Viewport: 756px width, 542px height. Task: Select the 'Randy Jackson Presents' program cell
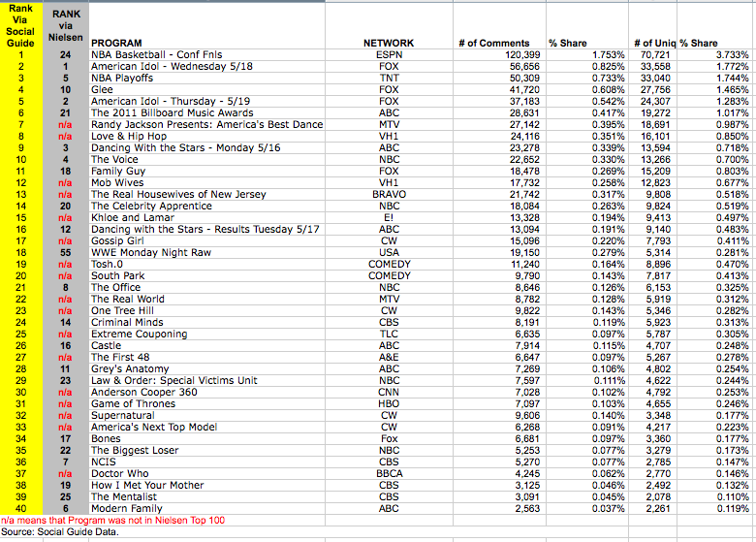pos(206,124)
